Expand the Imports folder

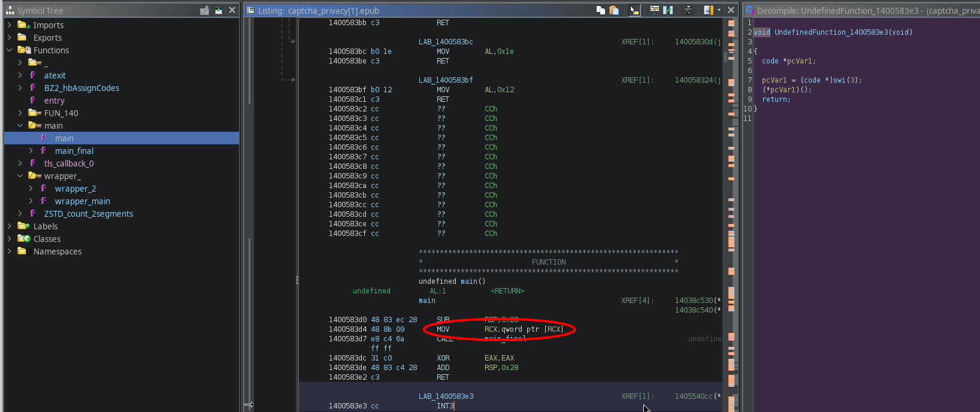(9, 25)
